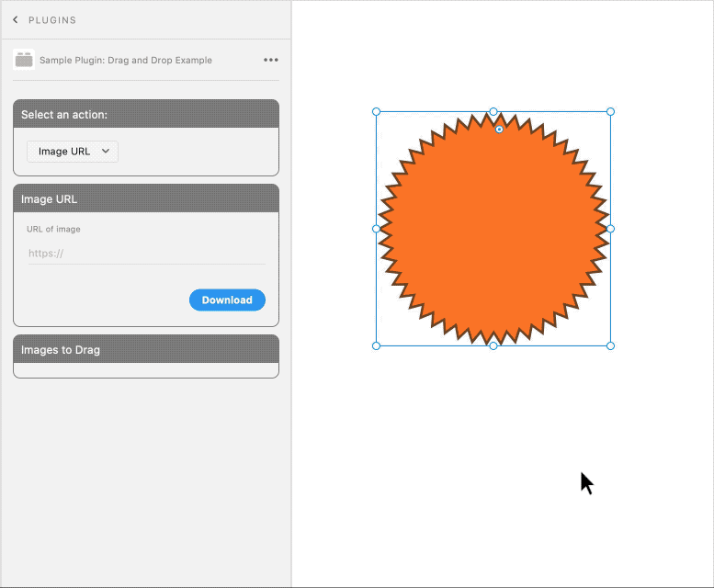This screenshot has height=588, width=714.
Task: Click the URL of image field label
Action: coord(53,229)
